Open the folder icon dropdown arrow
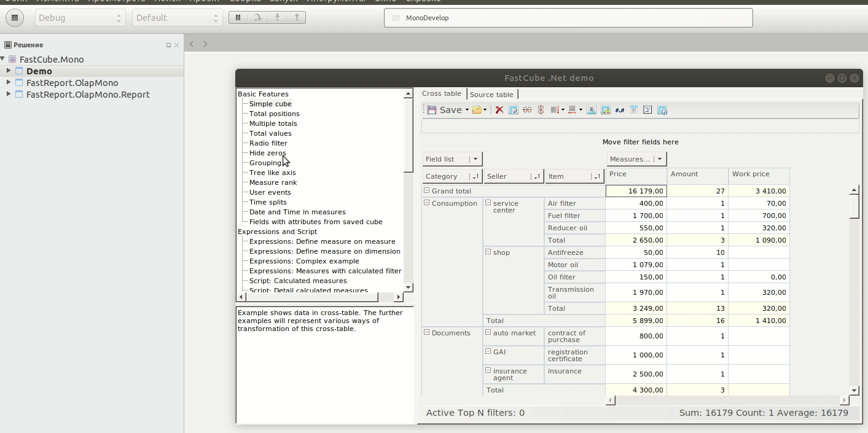This screenshot has width=868, height=433. (485, 110)
